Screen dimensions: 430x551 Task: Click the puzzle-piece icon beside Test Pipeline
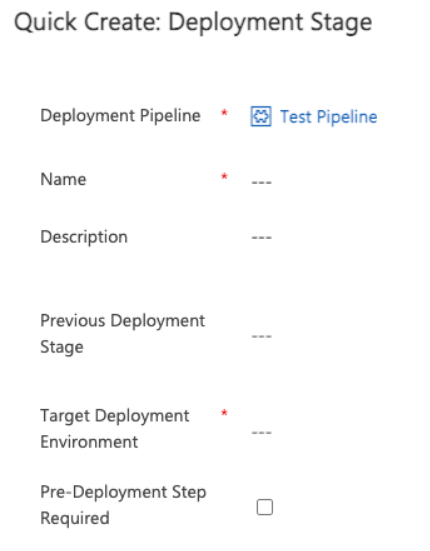click(261, 116)
